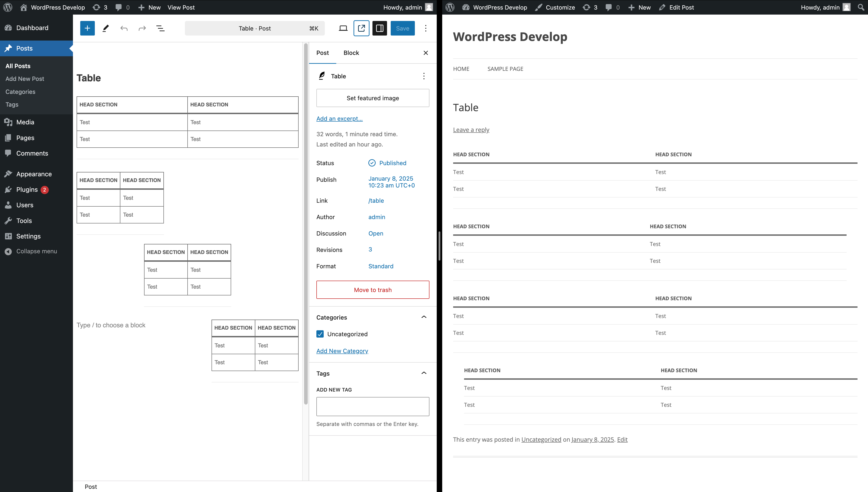The height and width of the screenshot is (492, 868).
Task: Click the Move to trash button
Action: pyautogui.click(x=373, y=290)
